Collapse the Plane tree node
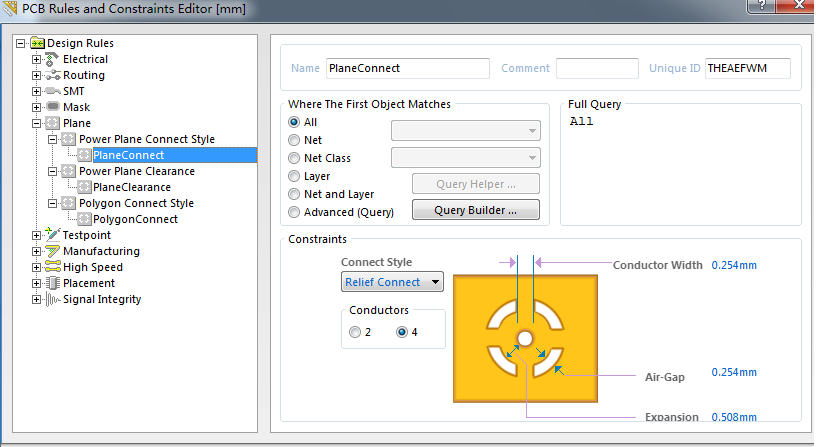Screen dimensions: 816x447 pos(36,123)
